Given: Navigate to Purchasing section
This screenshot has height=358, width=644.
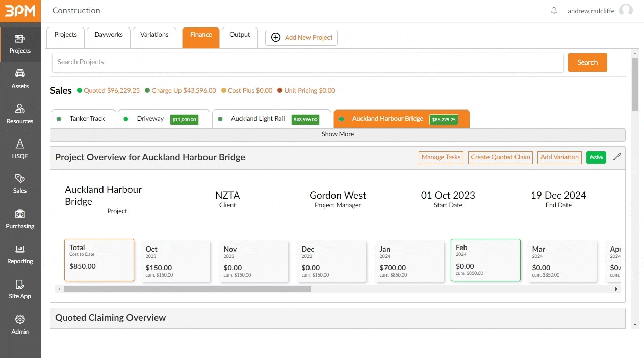Looking at the screenshot, I should pos(20,219).
